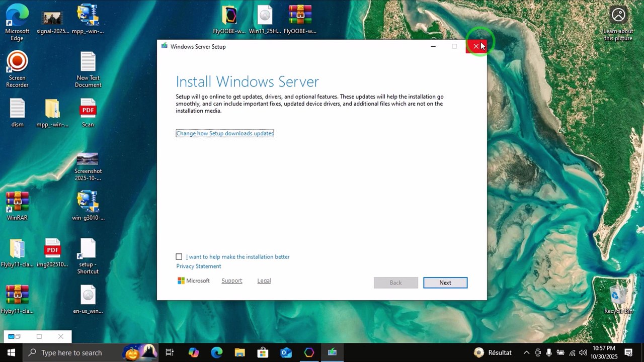The image size is (644, 362).
Task: Select the img202510 PDF desktop file
Action: (52, 253)
